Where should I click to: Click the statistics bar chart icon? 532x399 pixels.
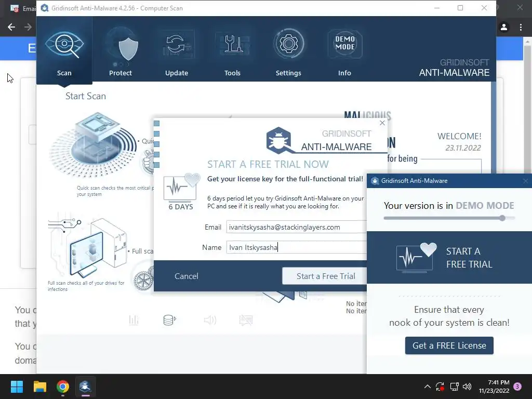click(x=134, y=320)
